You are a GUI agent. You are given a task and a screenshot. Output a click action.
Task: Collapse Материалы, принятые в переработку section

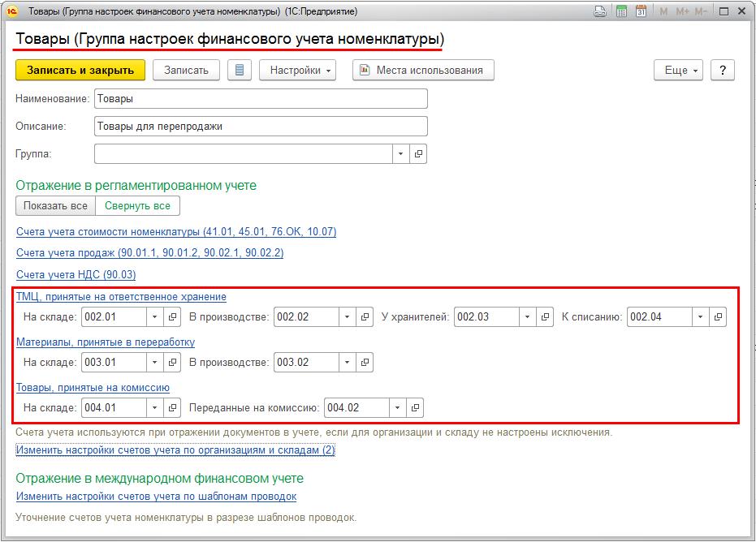point(106,342)
